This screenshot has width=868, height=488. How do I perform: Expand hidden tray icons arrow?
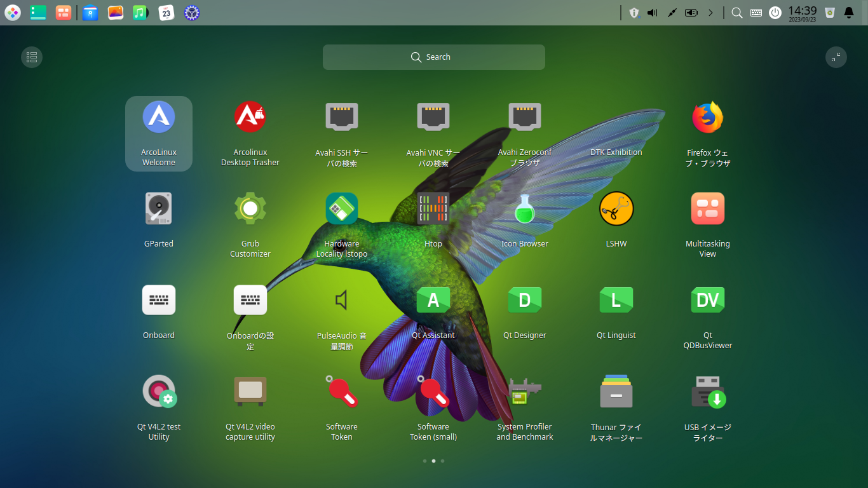click(x=711, y=12)
